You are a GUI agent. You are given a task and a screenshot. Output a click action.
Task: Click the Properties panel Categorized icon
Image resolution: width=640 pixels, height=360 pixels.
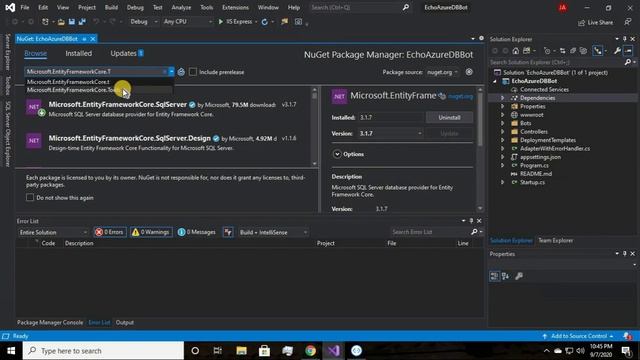click(x=494, y=276)
